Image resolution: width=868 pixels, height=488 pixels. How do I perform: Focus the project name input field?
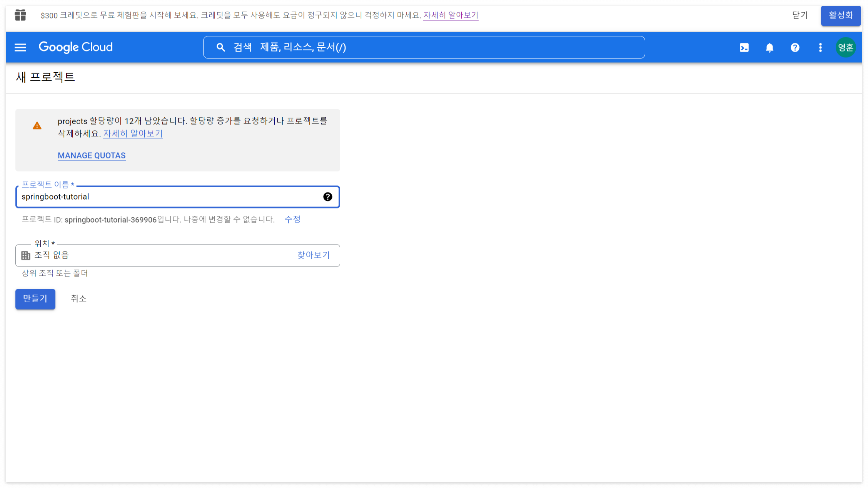(169, 197)
